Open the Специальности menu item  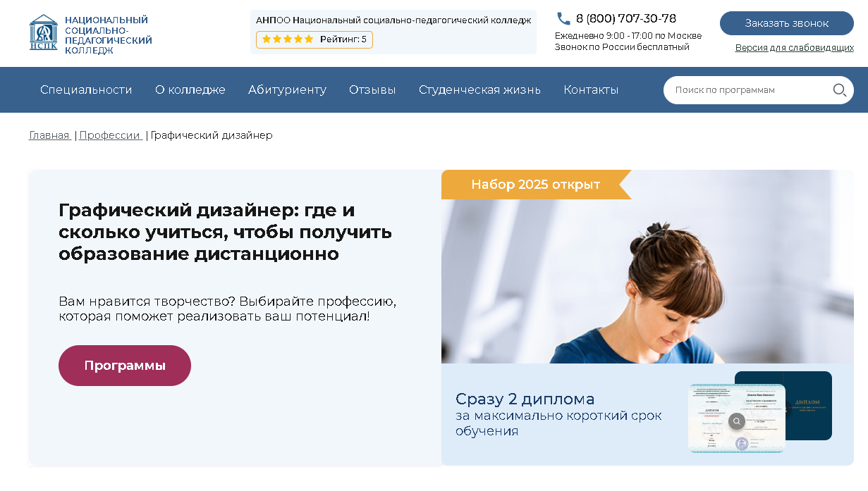(86, 90)
